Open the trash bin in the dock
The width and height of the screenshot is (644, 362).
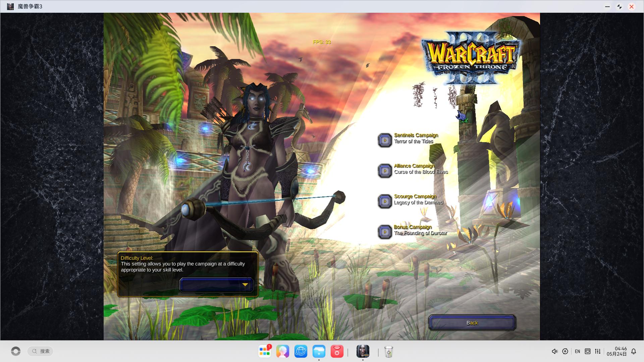coord(388,351)
